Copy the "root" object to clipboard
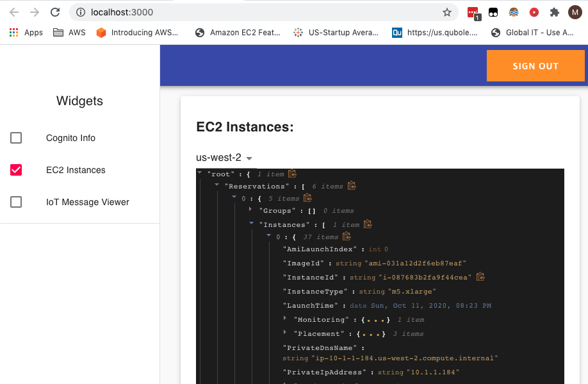Image resolution: width=588 pixels, height=384 pixels. tap(292, 174)
